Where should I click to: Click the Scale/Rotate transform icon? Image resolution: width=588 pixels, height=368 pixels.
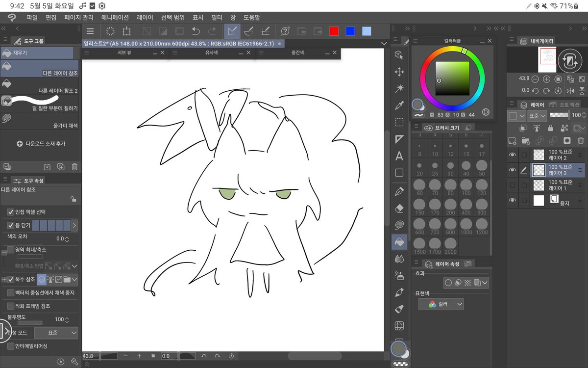tap(126, 31)
